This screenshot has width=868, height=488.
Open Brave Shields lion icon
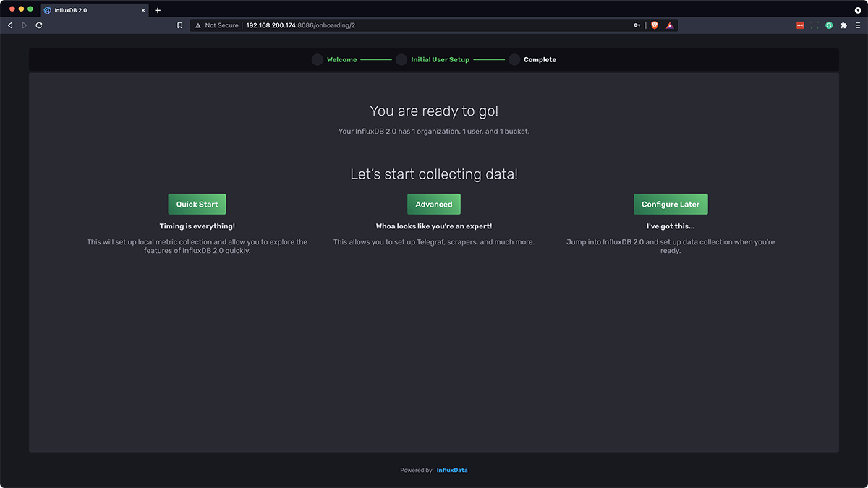point(655,25)
